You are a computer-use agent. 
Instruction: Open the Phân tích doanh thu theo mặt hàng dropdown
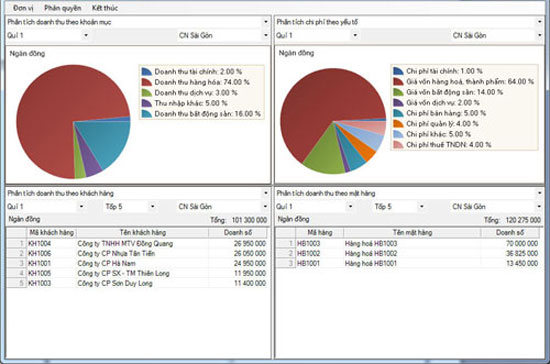click(539, 193)
